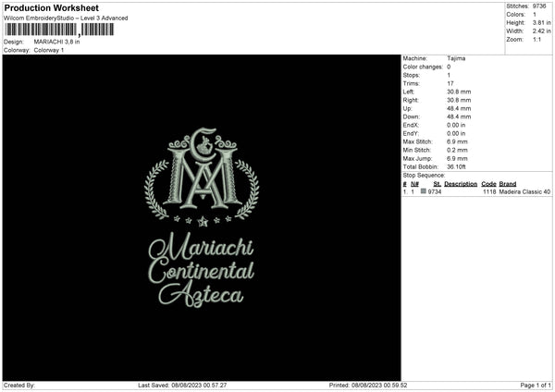Select the Brand column header

(508, 184)
